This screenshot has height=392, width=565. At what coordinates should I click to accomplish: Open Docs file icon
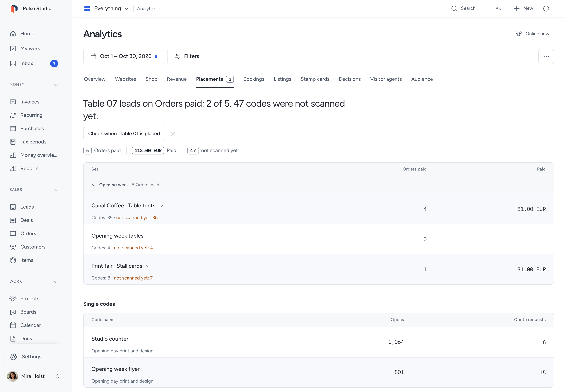pyautogui.click(x=13, y=338)
